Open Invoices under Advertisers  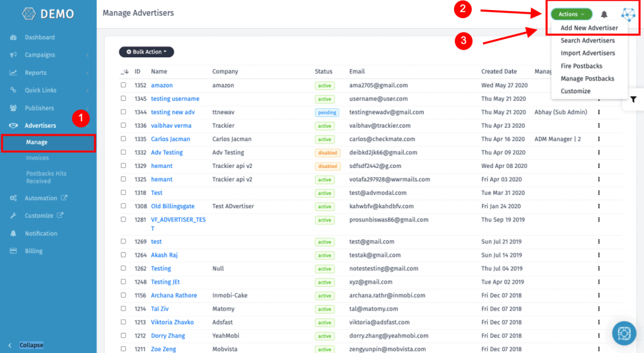tap(38, 158)
